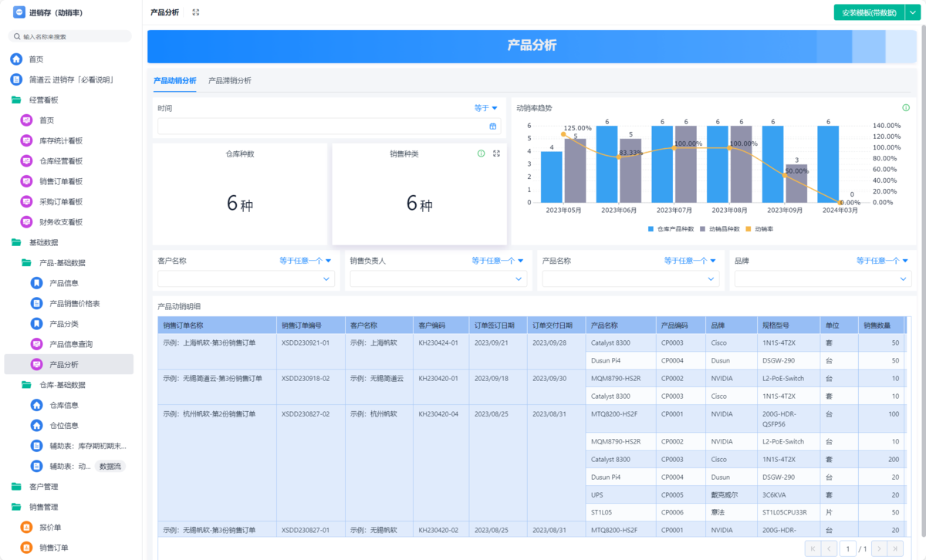Image resolution: width=926 pixels, height=560 pixels.
Task: Open 库存统计看板 dashboard in sidebar
Action: click(61, 140)
